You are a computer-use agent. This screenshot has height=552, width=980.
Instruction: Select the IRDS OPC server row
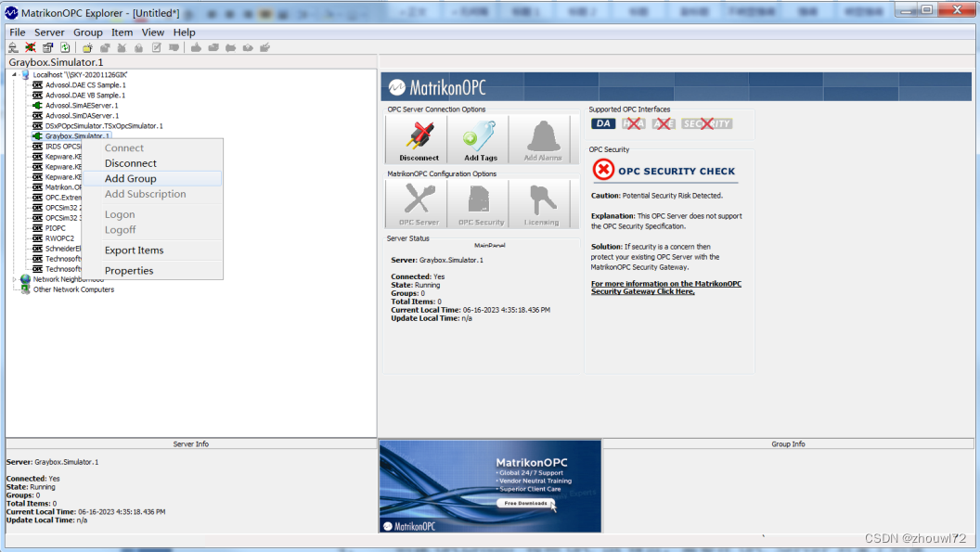[62, 147]
